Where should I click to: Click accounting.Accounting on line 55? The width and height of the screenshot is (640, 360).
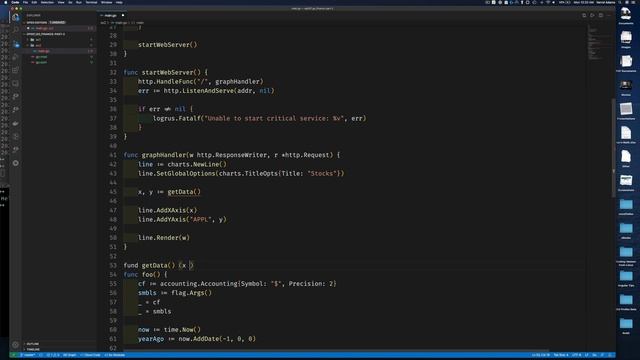tap(199, 284)
